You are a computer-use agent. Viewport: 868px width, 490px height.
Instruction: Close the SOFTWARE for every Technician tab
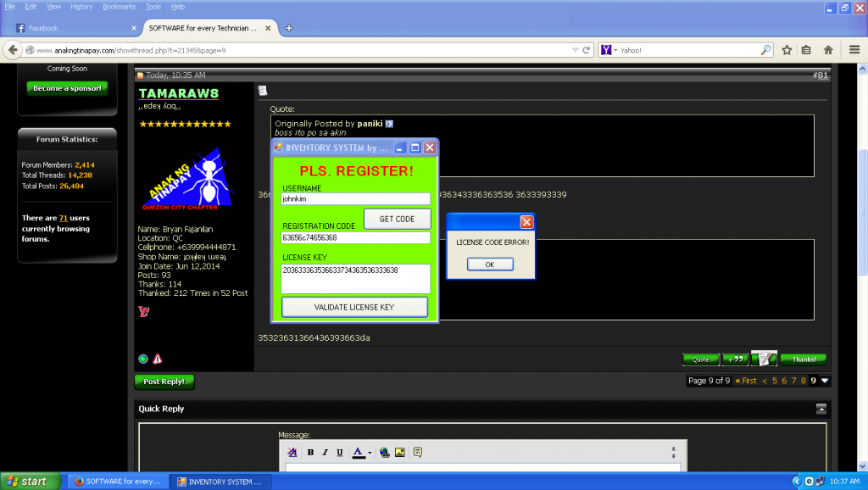pos(268,28)
